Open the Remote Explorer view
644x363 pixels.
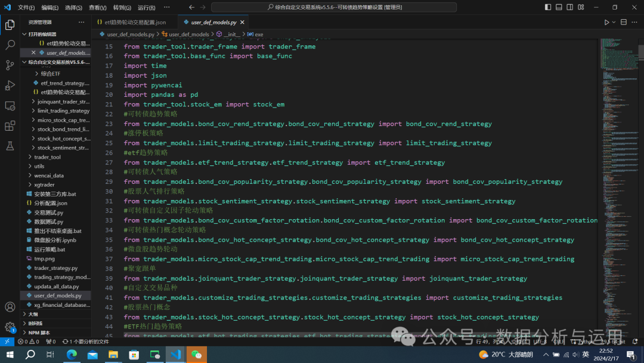click(10, 106)
